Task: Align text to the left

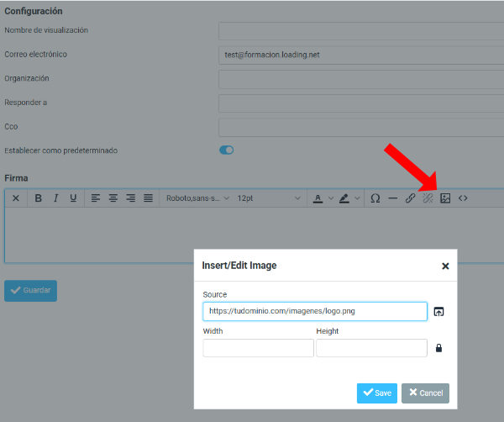Action: [x=96, y=198]
